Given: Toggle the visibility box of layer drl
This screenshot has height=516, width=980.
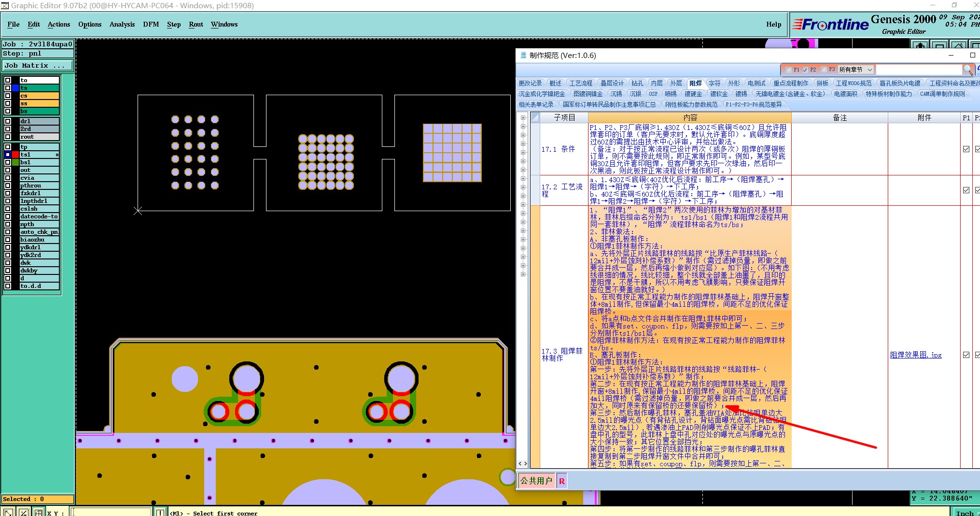Looking at the screenshot, I should pos(8,121).
